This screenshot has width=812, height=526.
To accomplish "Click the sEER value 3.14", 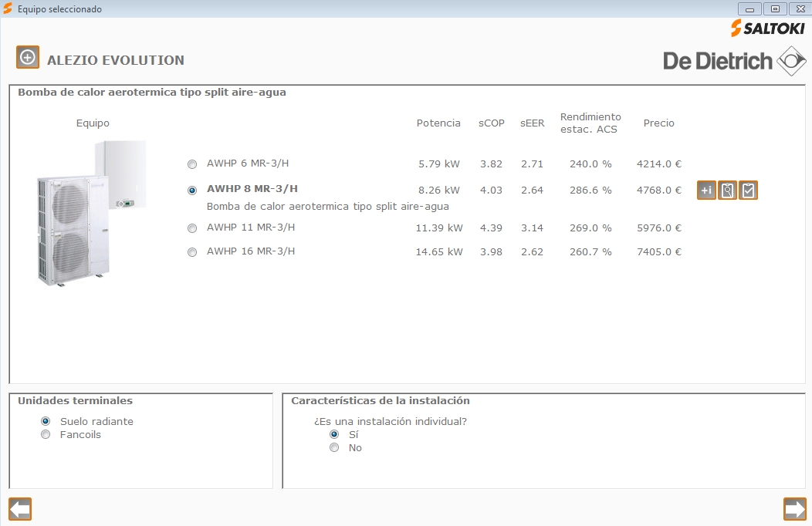I will (532, 228).
